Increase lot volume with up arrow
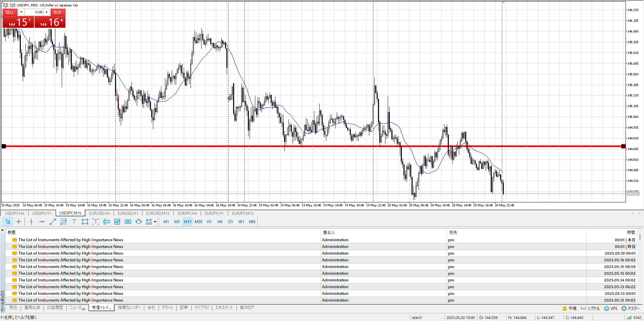The image size is (644, 321). click(47, 12)
